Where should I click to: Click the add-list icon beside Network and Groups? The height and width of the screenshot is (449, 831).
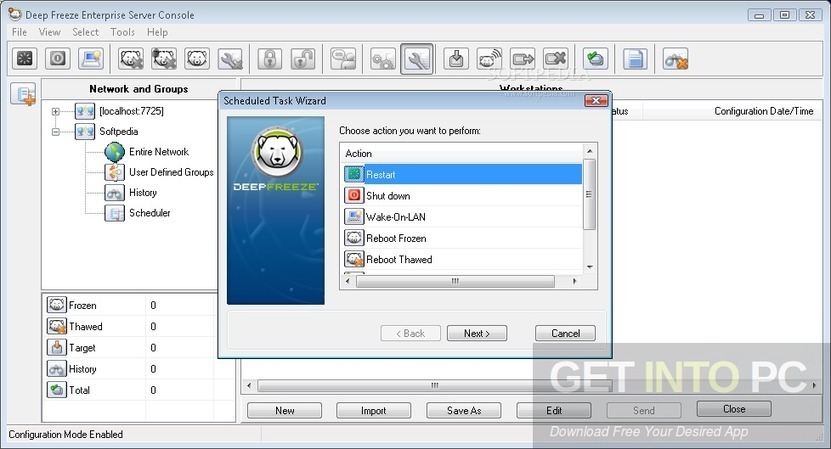(x=24, y=94)
